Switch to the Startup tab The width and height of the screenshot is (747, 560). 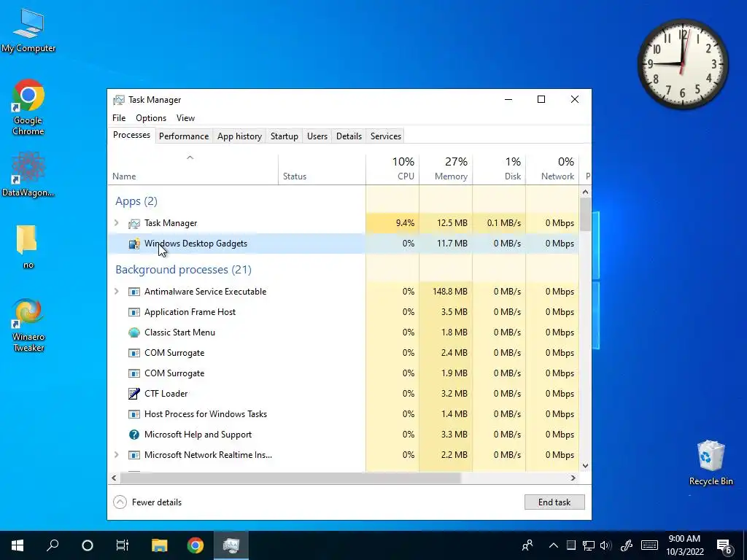285,136
